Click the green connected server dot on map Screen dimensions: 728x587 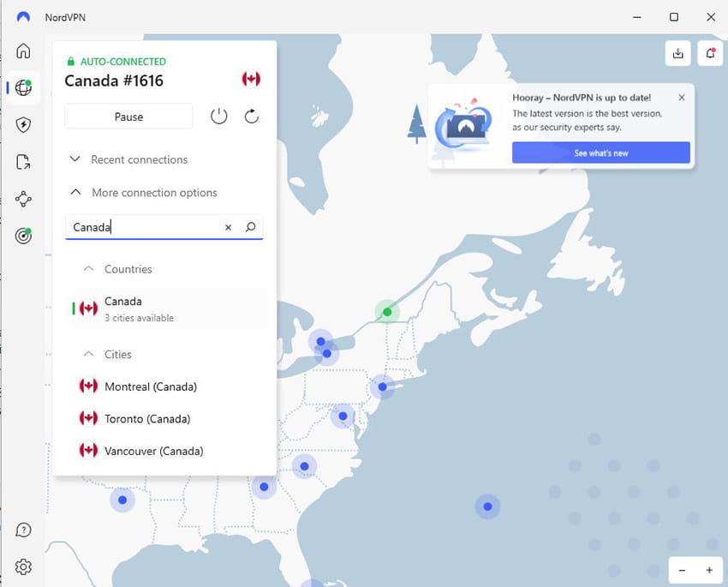[387, 312]
